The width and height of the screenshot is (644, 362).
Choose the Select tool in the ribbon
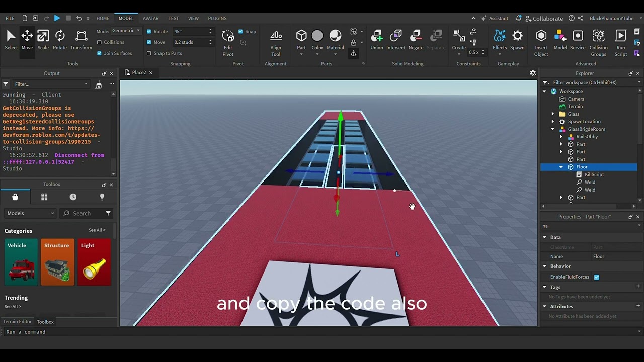(x=11, y=40)
